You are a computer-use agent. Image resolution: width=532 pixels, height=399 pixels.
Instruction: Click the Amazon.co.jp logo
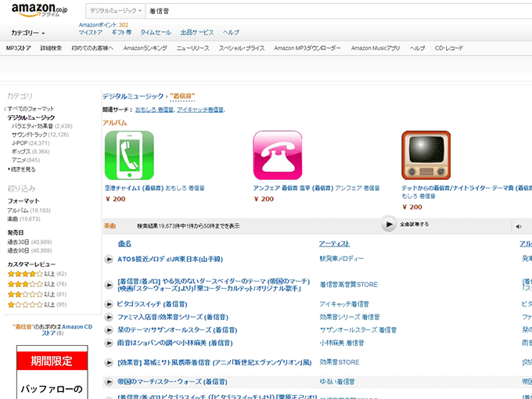click(x=38, y=10)
